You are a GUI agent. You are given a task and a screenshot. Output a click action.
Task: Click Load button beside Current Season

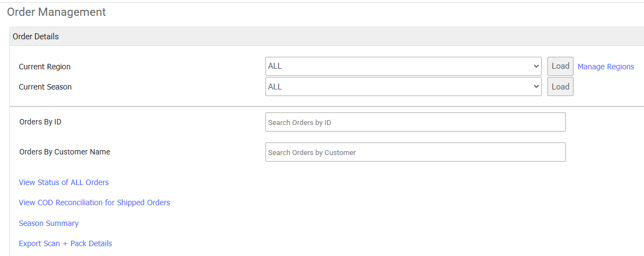click(x=560, y=87)
